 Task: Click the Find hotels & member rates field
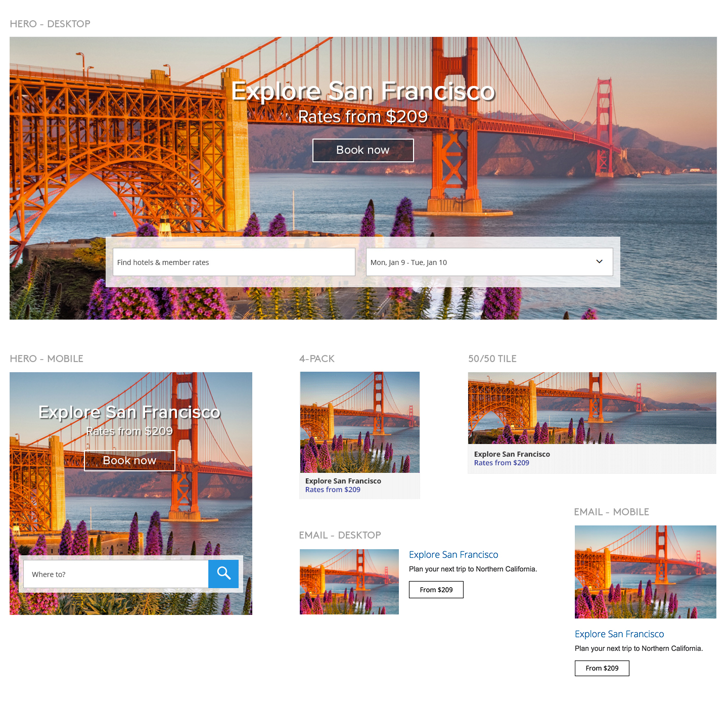pos(234,262)
